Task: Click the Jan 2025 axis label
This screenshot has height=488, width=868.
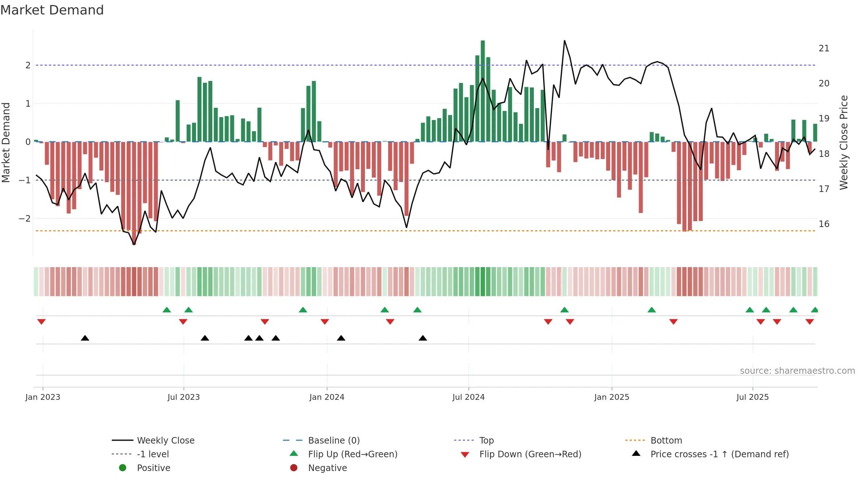Action: [612, 397]
